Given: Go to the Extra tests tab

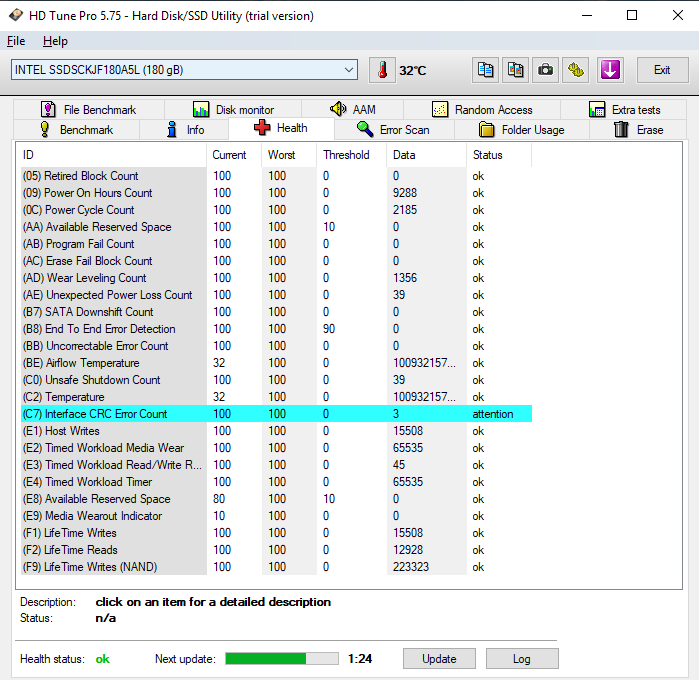Looking at the screenshot, I should [624, 109].
